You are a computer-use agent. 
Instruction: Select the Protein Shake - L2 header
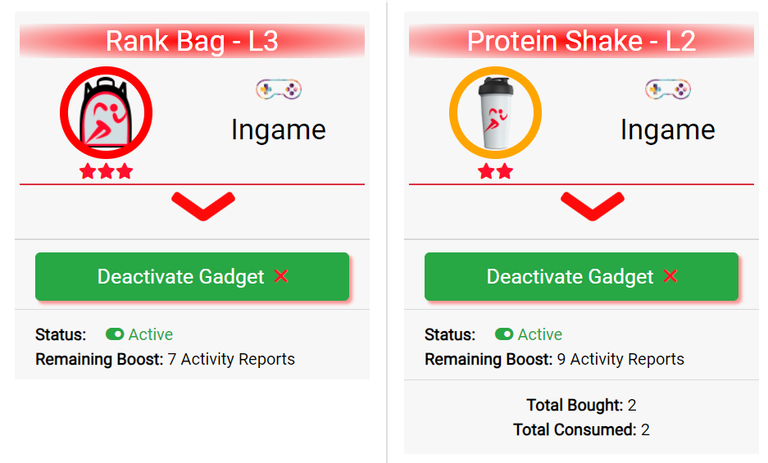(x=581, y=41)
